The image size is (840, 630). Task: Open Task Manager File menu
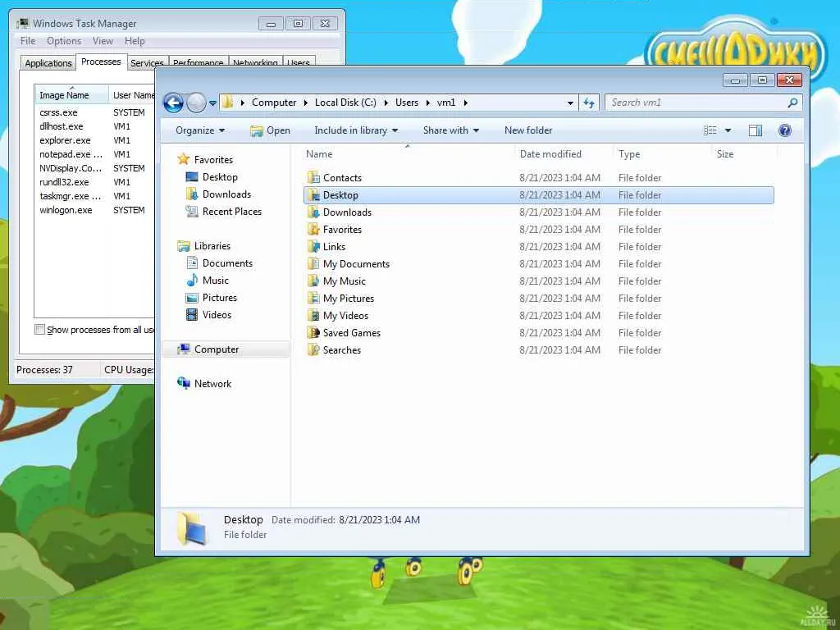28,41
